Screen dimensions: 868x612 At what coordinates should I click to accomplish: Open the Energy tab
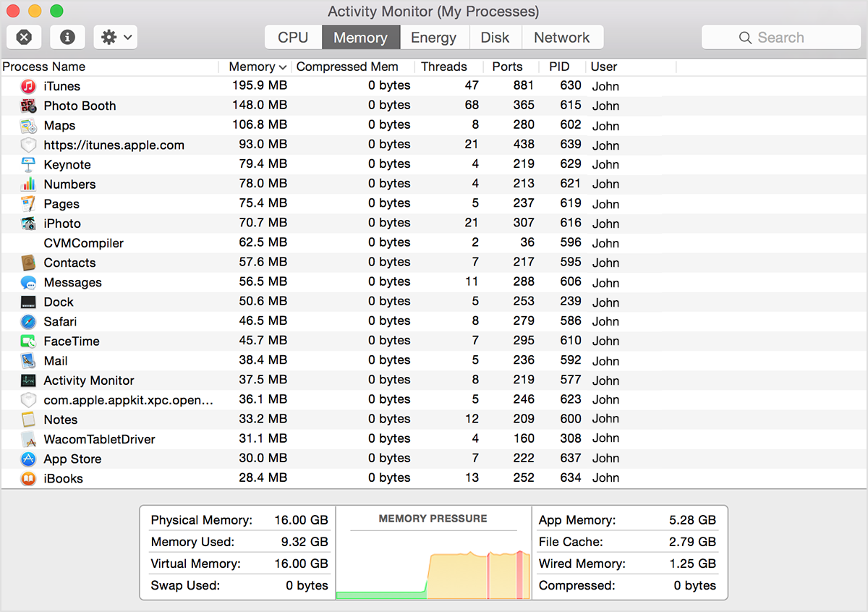pos(434,37)
